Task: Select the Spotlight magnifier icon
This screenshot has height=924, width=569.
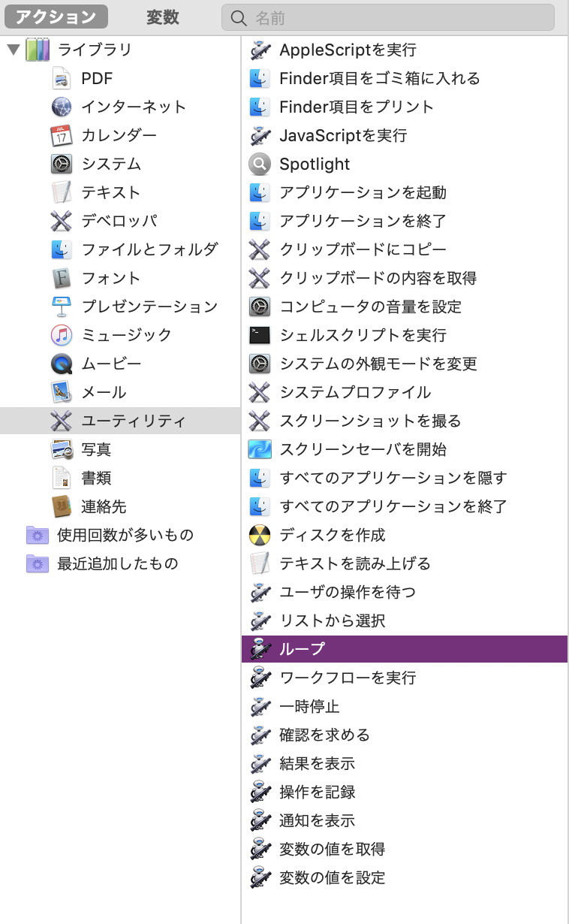Action: tap(260, 165)
